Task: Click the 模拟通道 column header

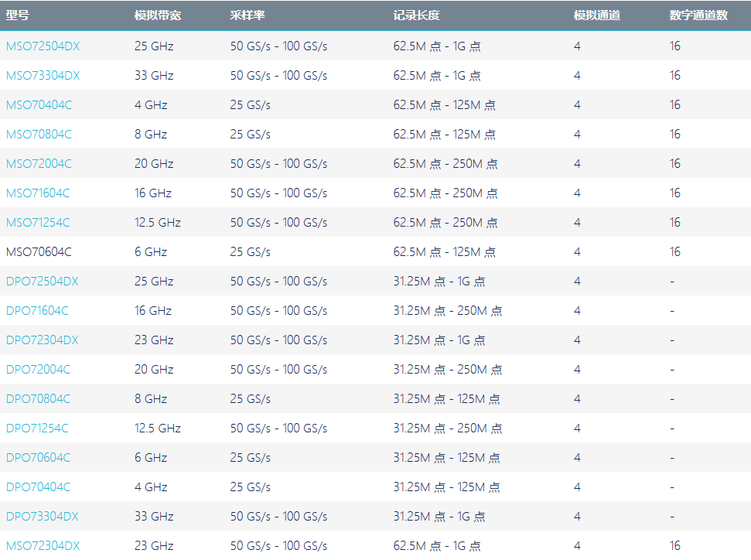Action: click(597, 15)
